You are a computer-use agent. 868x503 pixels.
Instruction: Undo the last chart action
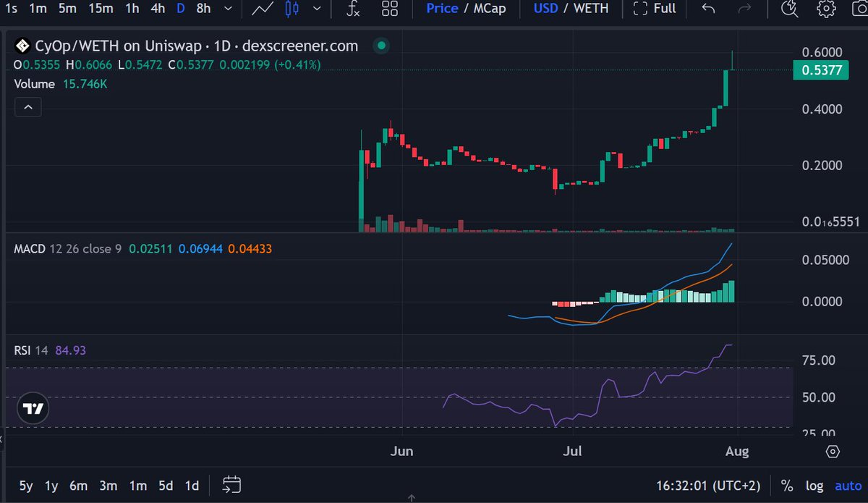click(709, 9)
